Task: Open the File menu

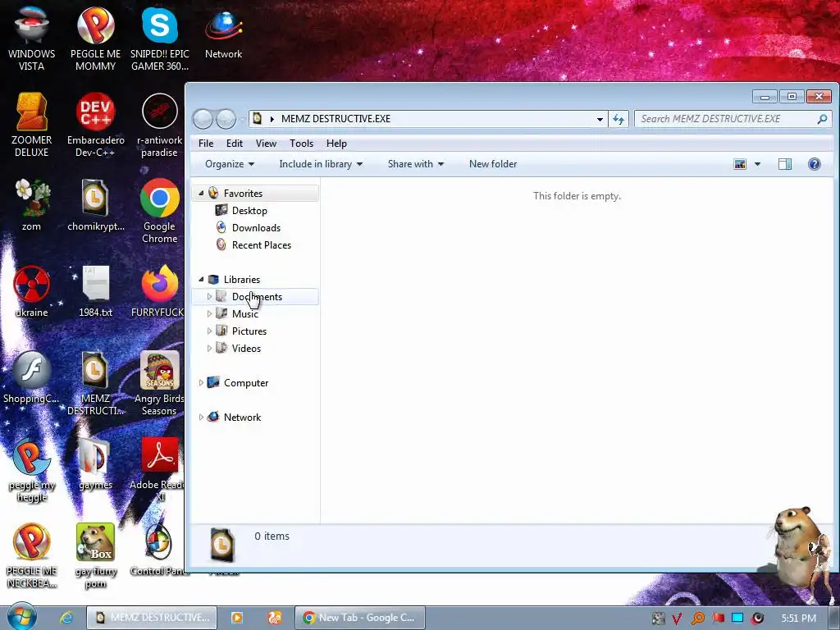Action: click(x=206, y=144)
